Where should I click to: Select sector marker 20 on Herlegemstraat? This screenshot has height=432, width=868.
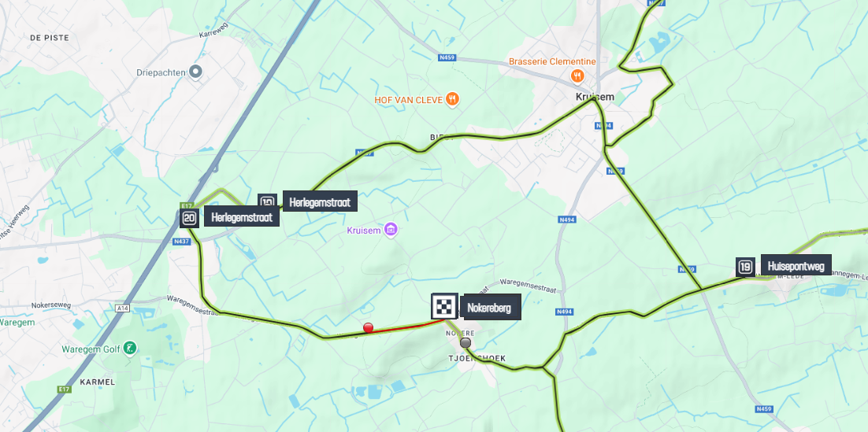point(189,219)
